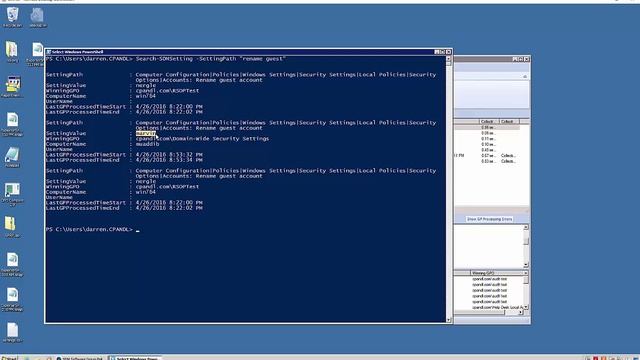This screenshot has height=360, width=640.
Task: Open the desktop icon beside Recycle Bin
Action: point(38,17)
